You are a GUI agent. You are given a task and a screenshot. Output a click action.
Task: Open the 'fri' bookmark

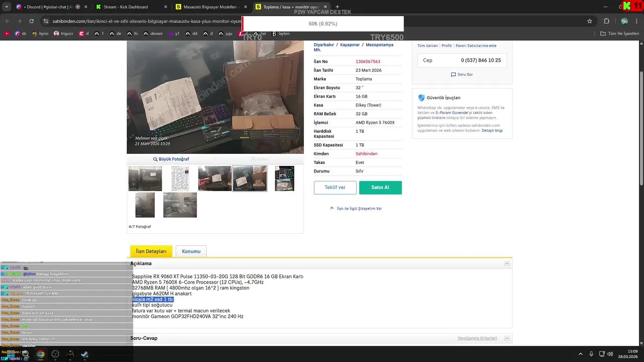(x=132, y=34)
